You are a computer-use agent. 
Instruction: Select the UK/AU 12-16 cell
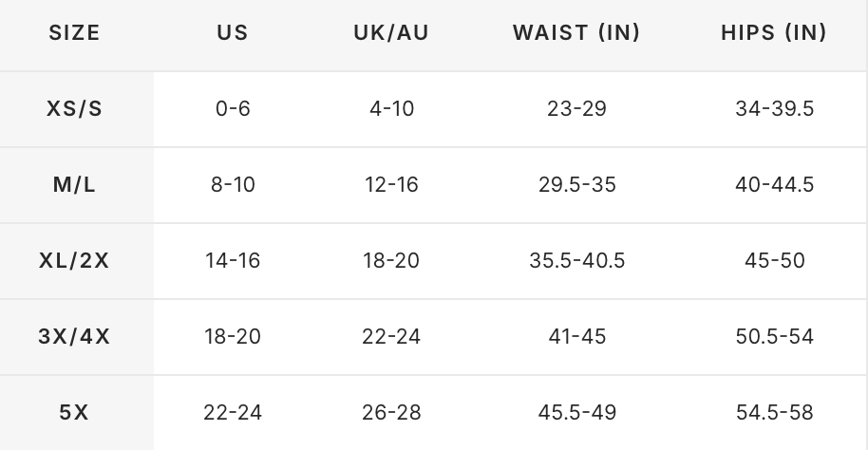pos(391,184)
